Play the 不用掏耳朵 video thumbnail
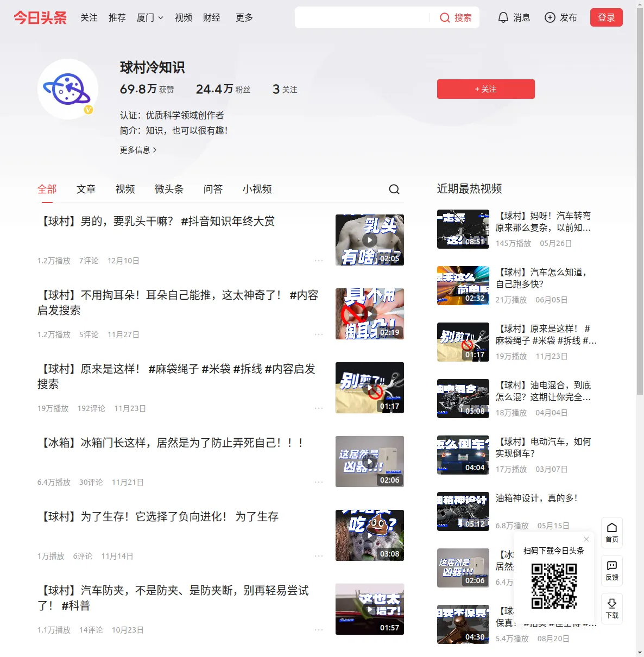Image resolution: width=644 pixels, height=657 pixels. coord(370,314)
